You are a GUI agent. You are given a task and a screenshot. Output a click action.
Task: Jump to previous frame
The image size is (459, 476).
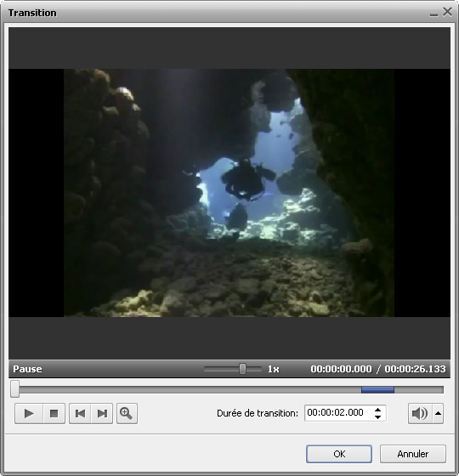(x=80, y=413)
